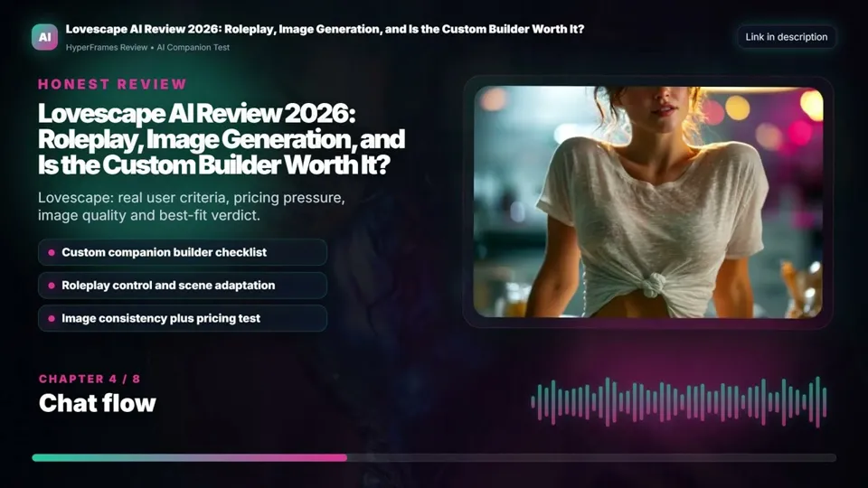Click the Chat flow chapter title

(98, 403)
